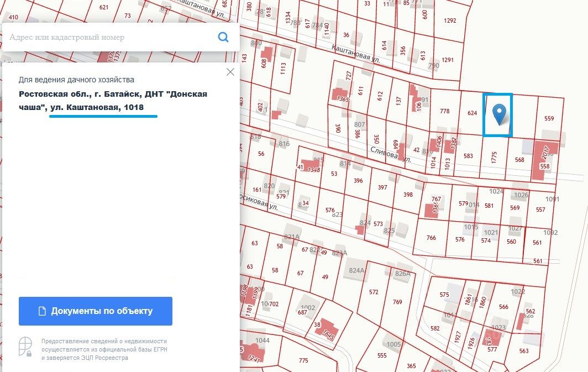The height and width of the screenshot is (372, 588).
Task: Click parcel label 767
Action: (436, 199)
